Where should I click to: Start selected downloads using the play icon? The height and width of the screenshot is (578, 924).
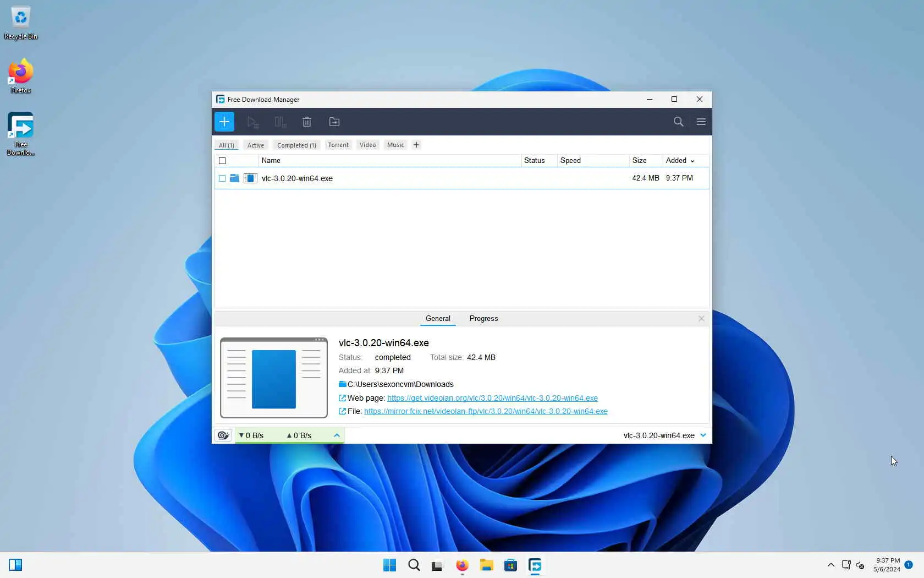coord(253,122)
